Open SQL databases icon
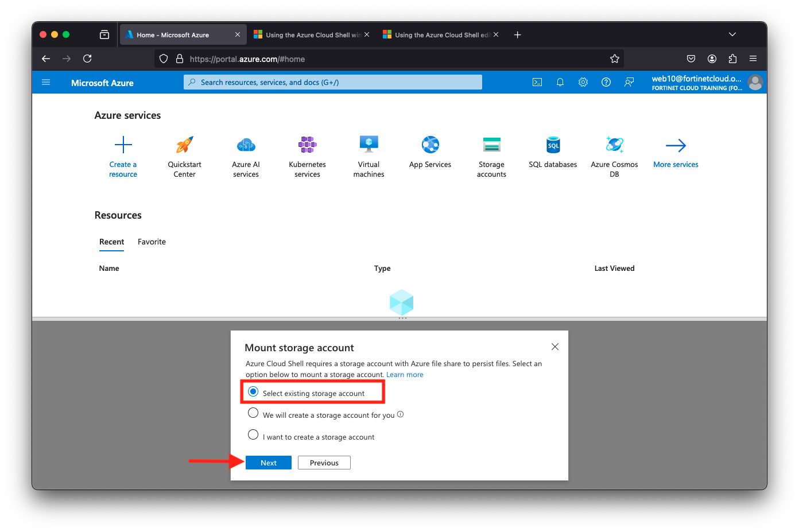 click(x=553, y=145)
